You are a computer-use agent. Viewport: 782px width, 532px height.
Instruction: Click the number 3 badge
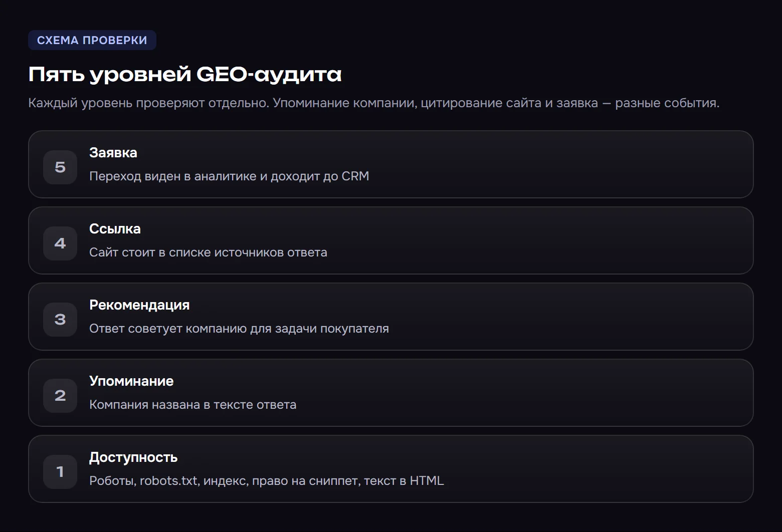(60, 319)
